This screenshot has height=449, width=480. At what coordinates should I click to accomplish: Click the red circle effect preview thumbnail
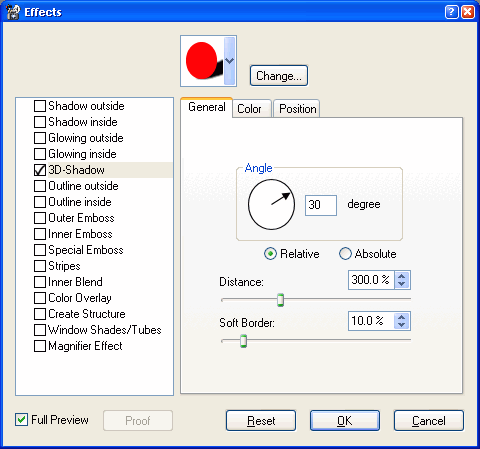(203, 61)
